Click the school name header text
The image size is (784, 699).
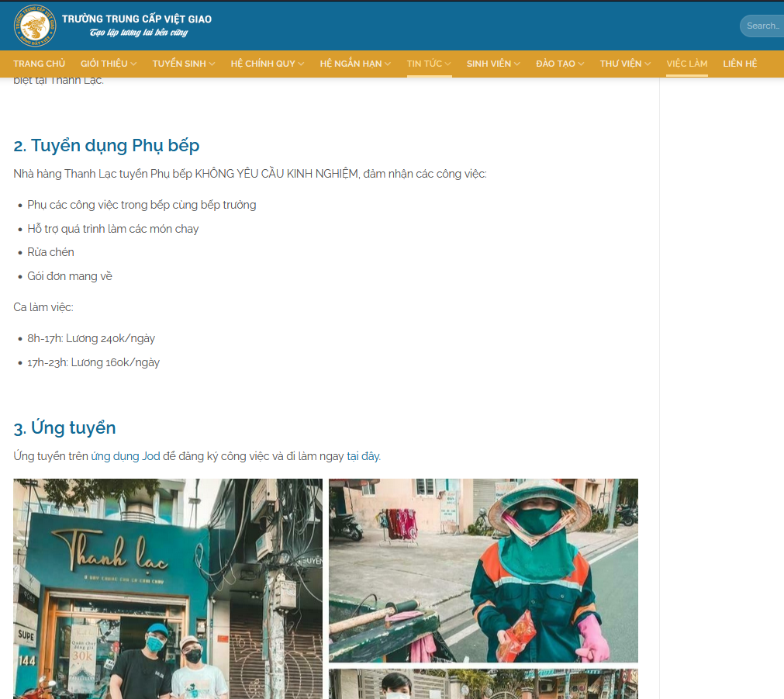click(136, 19)
